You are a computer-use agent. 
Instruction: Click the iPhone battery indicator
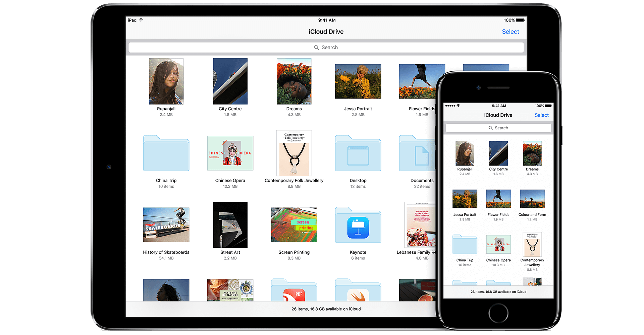tap(548, 106)
